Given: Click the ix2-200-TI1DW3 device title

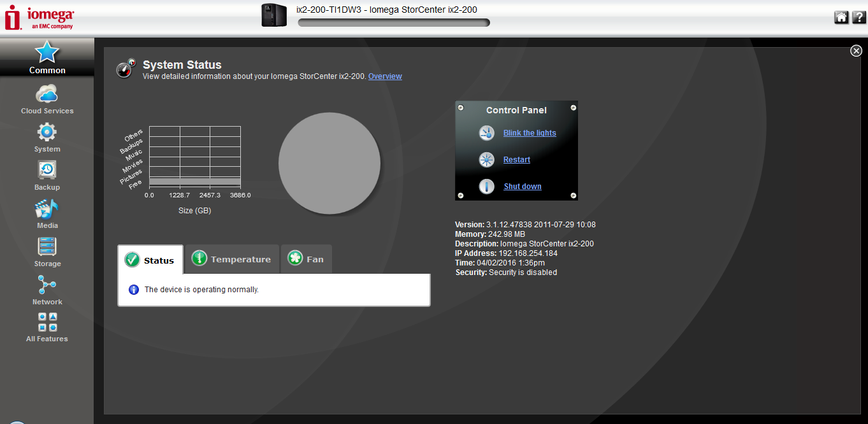Looking at the screenshot, I should [x=387, y=10].
